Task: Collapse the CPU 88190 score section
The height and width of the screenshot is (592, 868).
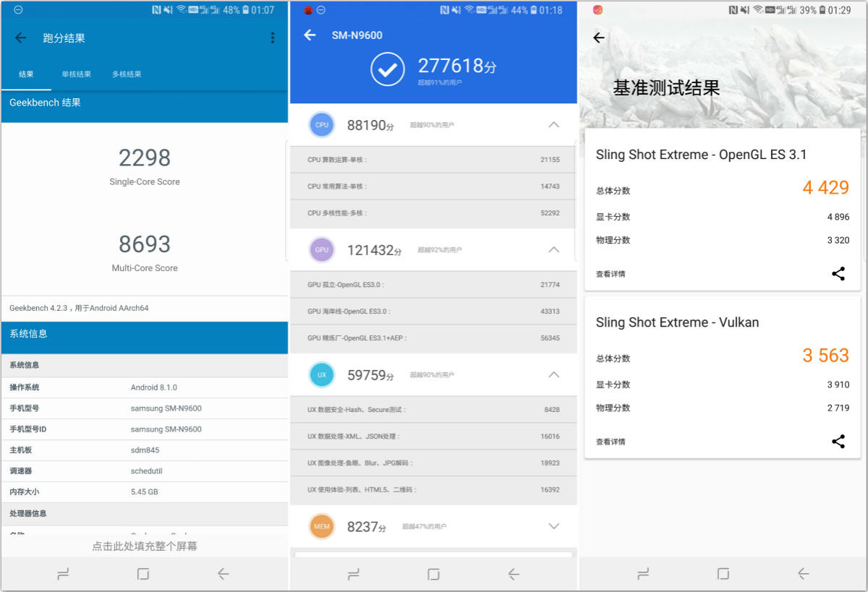Action: 553,125
